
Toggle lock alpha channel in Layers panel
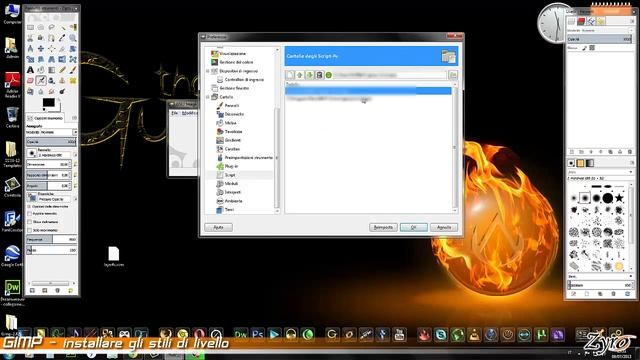coord(592,48)
